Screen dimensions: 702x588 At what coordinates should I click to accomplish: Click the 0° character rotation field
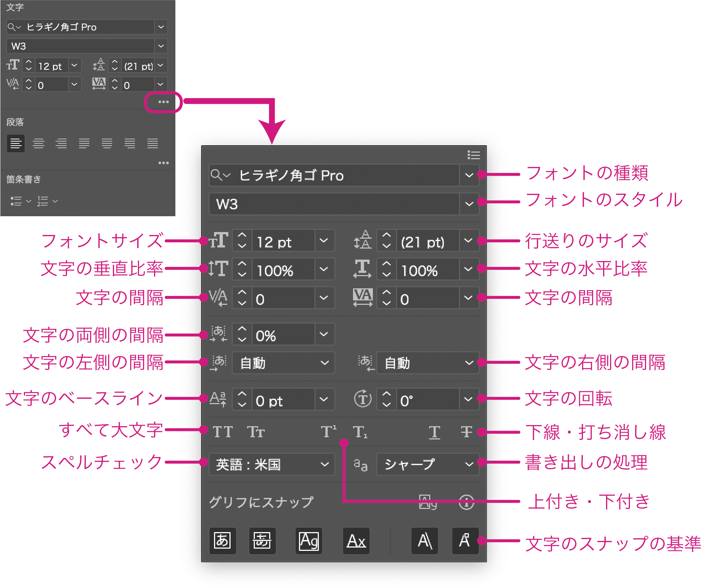pyautogui.click(x=427, y=400)
